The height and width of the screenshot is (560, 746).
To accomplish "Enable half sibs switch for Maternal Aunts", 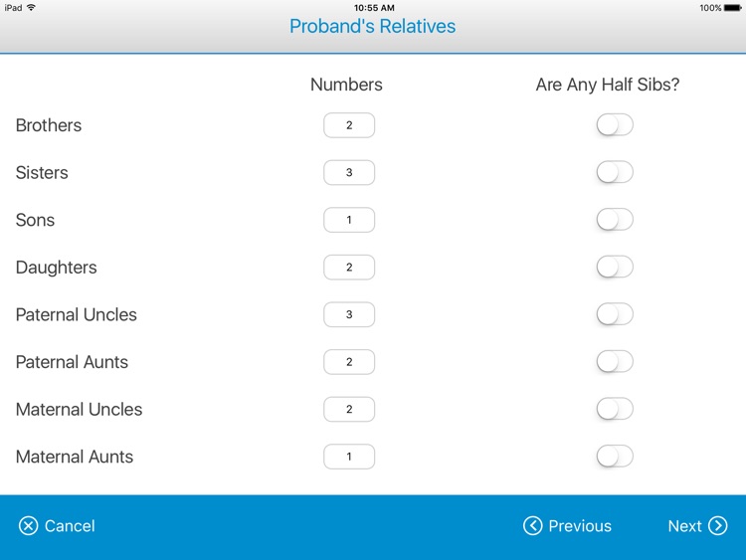I will tap(615, 457).
